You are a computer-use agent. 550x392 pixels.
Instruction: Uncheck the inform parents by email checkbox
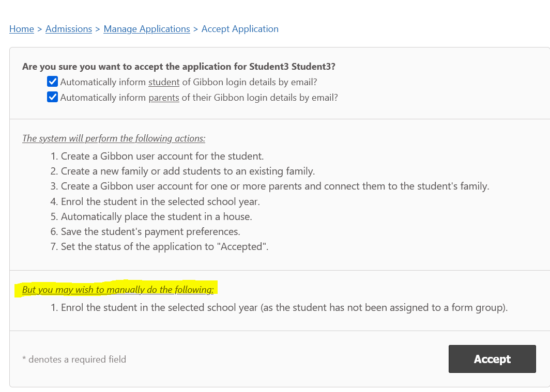click(x=52, y=97)
